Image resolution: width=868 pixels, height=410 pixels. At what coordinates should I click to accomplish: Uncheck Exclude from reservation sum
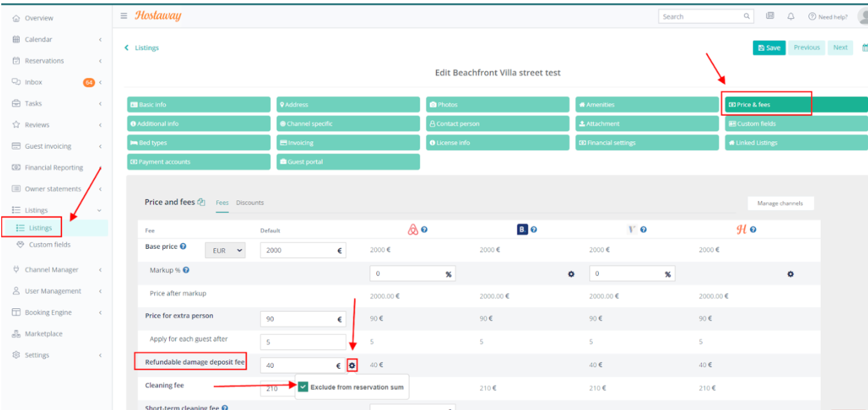[x=303, y=387]
